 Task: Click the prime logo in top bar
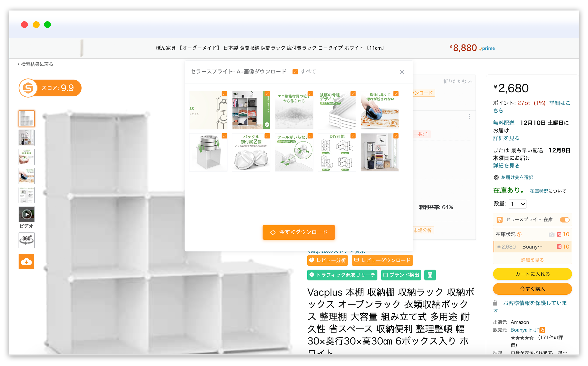pos(487,48)
